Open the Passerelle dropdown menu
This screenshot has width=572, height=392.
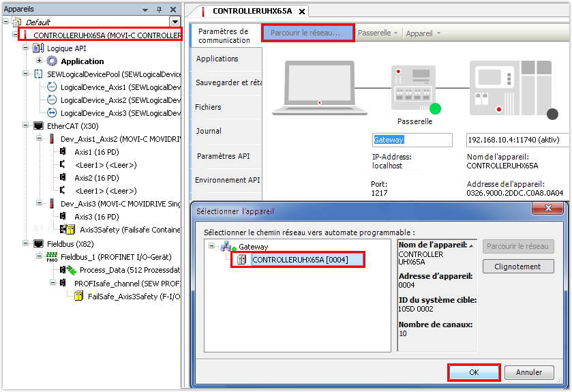[x=377, y=33]
